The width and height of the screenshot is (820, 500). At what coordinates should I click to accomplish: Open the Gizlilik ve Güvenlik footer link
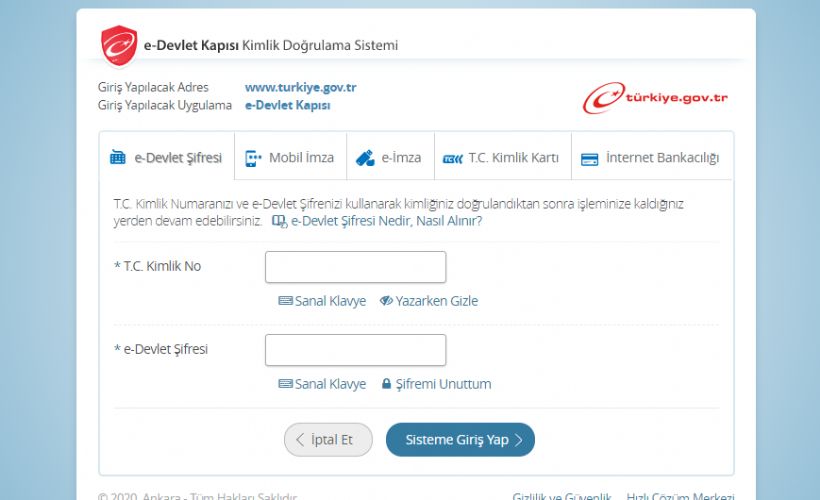[561, 496]
